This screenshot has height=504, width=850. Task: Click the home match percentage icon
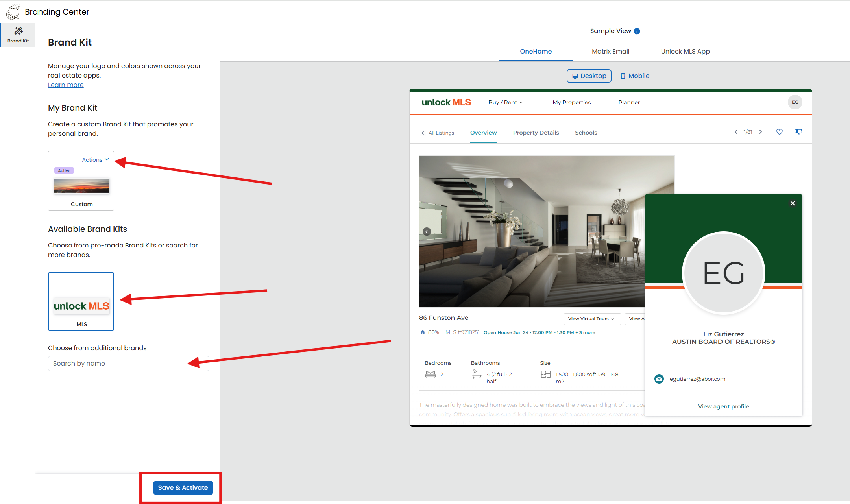click(x=423, y=332)
